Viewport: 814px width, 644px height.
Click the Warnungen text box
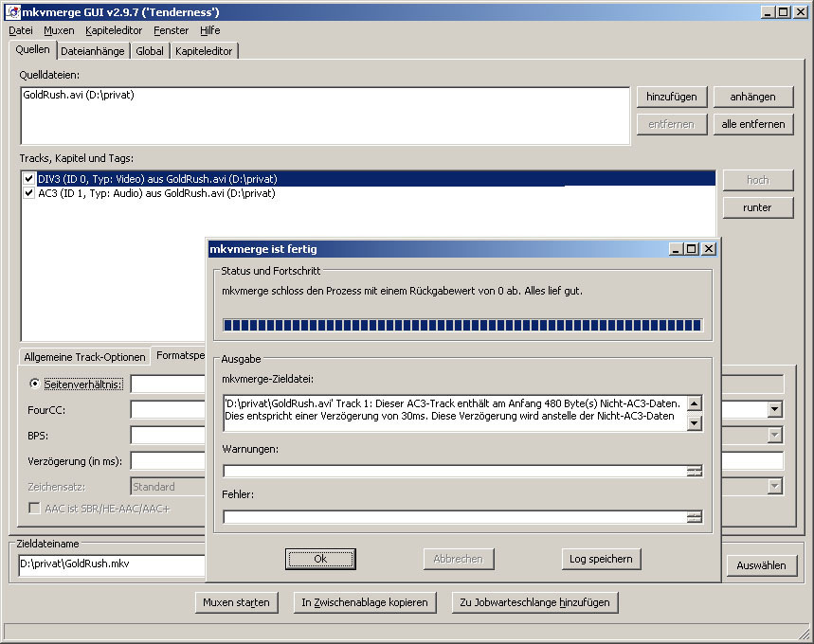click(455, 472)
